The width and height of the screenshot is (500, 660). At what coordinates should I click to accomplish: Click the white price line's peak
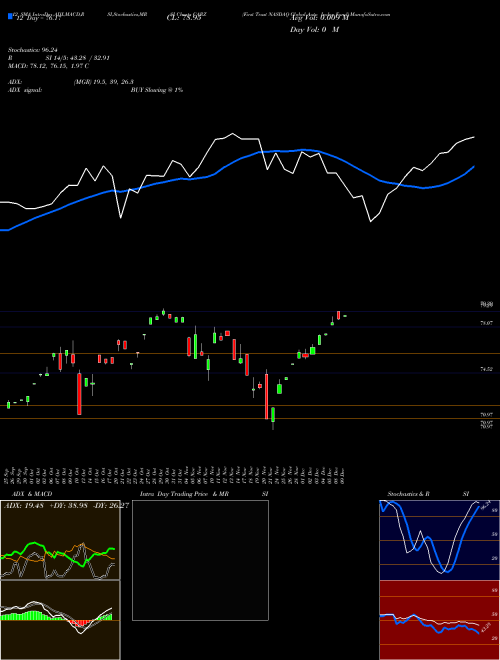[233, 134]
